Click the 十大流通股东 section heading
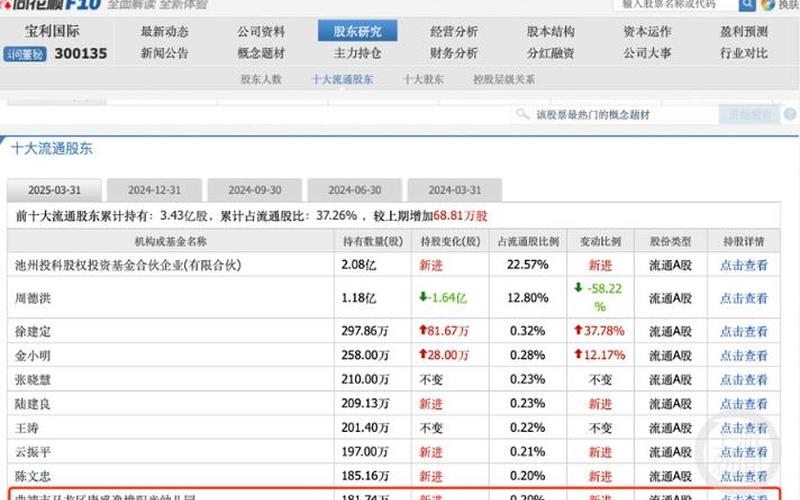The height and width of the screenshot is (500, 800). tap(52, 149)
